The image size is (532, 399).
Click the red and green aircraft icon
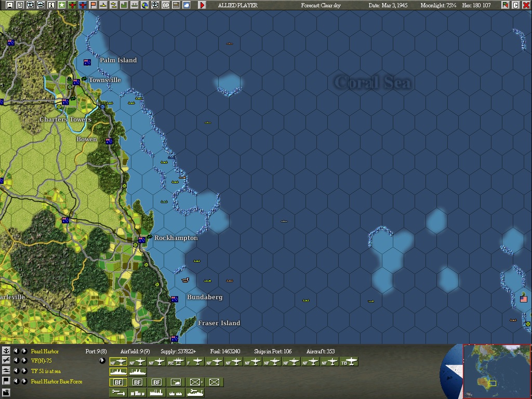coord(72,5)
